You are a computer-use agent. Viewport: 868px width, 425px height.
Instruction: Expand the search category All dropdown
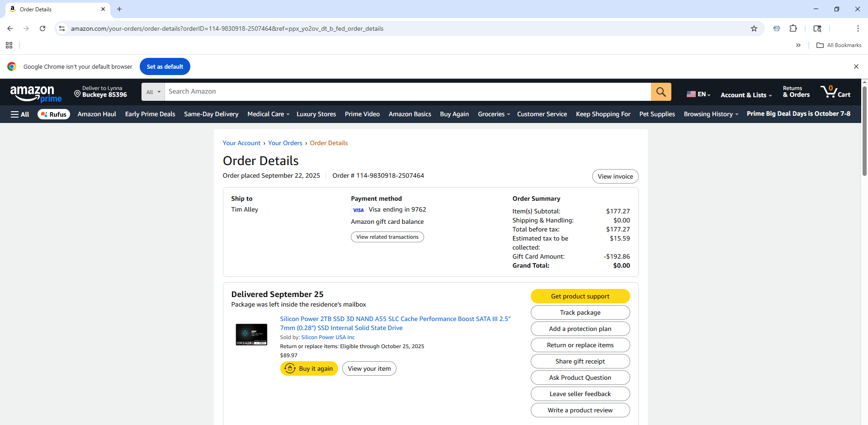(153, 92)
